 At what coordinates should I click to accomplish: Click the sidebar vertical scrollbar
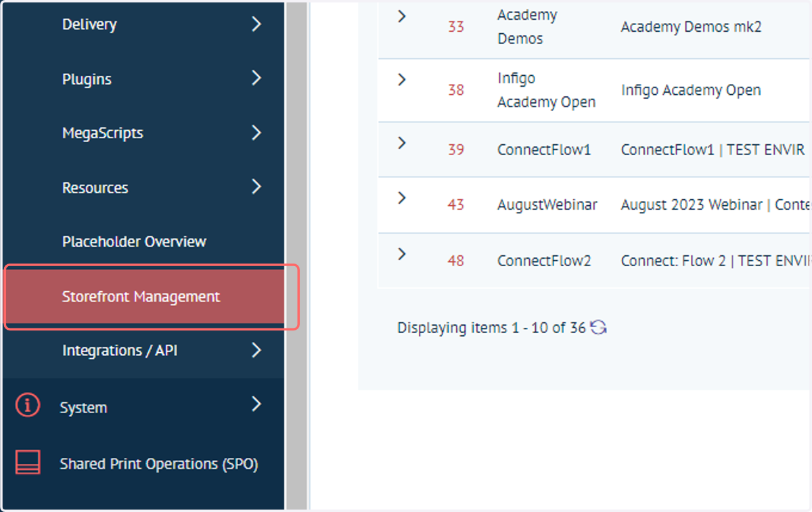click(x=296, y=256)
